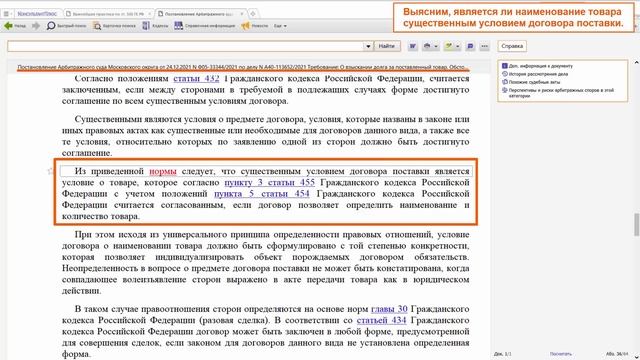
Task: Click the Посчитать status bar link
Action: [x=561, y=354]
